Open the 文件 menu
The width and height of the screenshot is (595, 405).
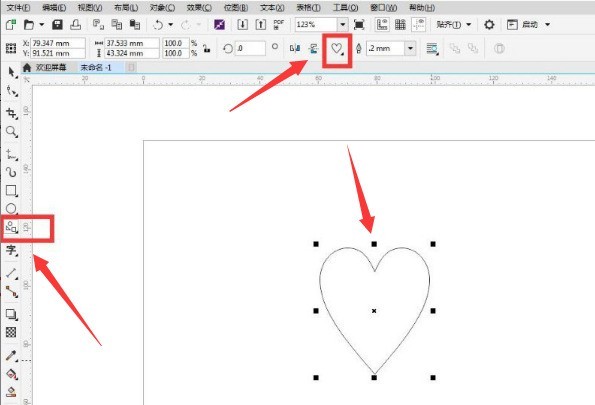(x=18, y=7)
